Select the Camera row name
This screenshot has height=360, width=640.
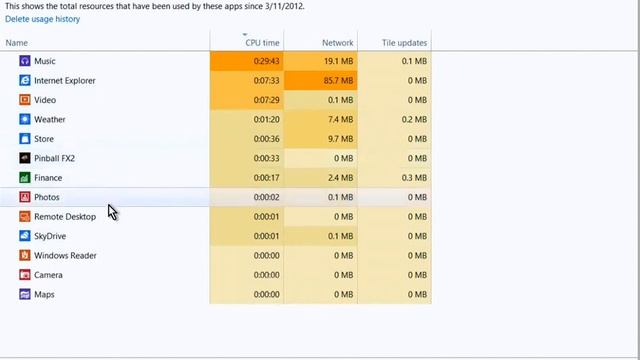coord(49,275)
